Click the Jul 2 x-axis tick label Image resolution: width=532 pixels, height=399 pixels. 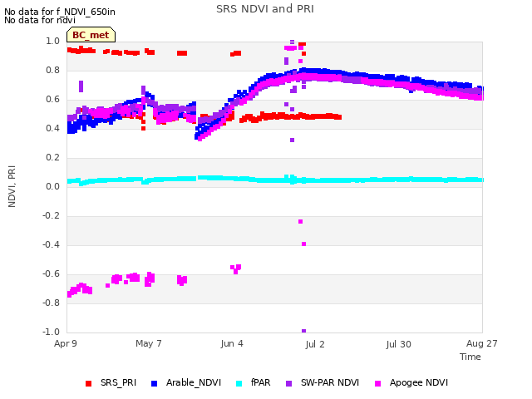(315, 344)
